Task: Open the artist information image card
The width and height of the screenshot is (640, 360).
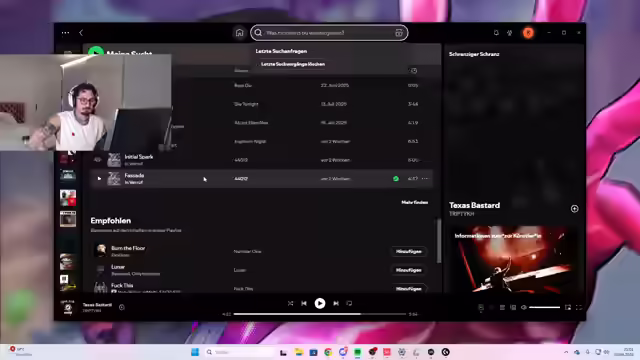Action: click(514, 260)
